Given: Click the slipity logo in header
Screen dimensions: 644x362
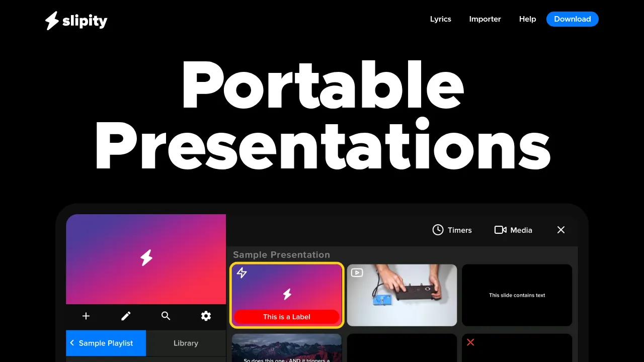Looking at the screenshot, I should (76, 21).
